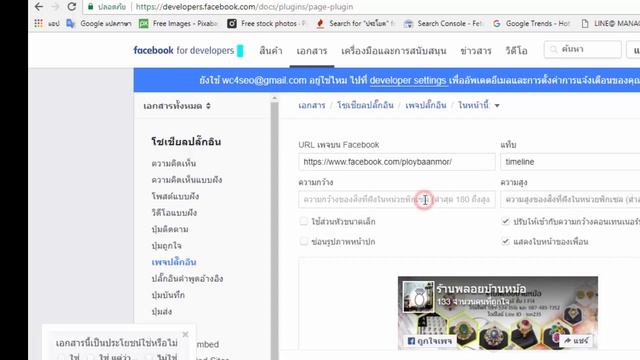This screenshot has width=640, height=360.
Task: Select 'เพจปลั๊กอิน' in the sidebar
Action: point(174,262)
